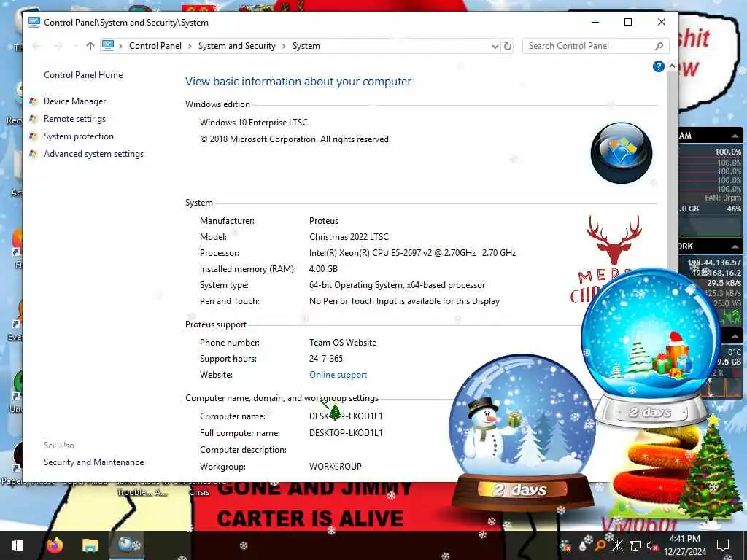The height and width of the screenshot is (560, 747).
Task: Click the full computer name DESKTOP-LKOD1L1
Action: point(346,433)
